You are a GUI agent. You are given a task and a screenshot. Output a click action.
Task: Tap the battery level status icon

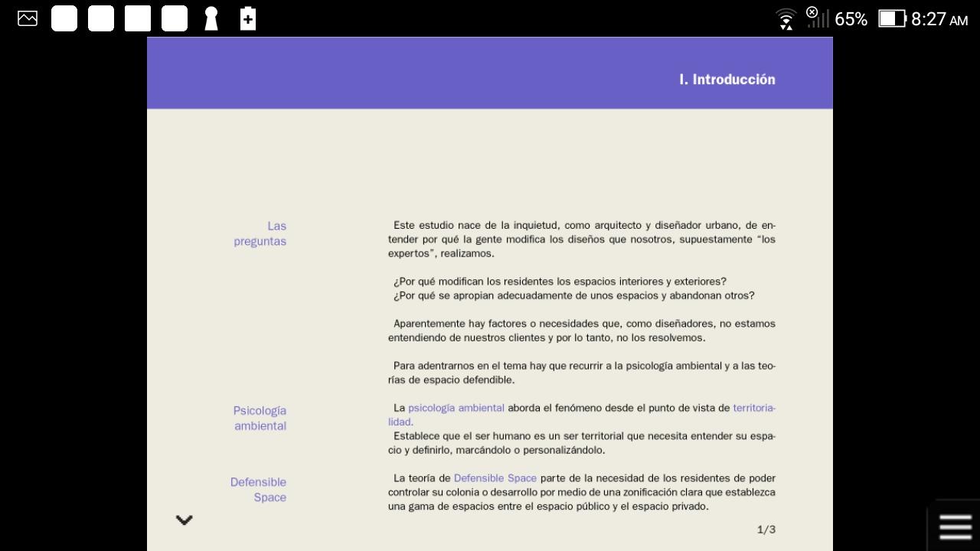(892, 18)
